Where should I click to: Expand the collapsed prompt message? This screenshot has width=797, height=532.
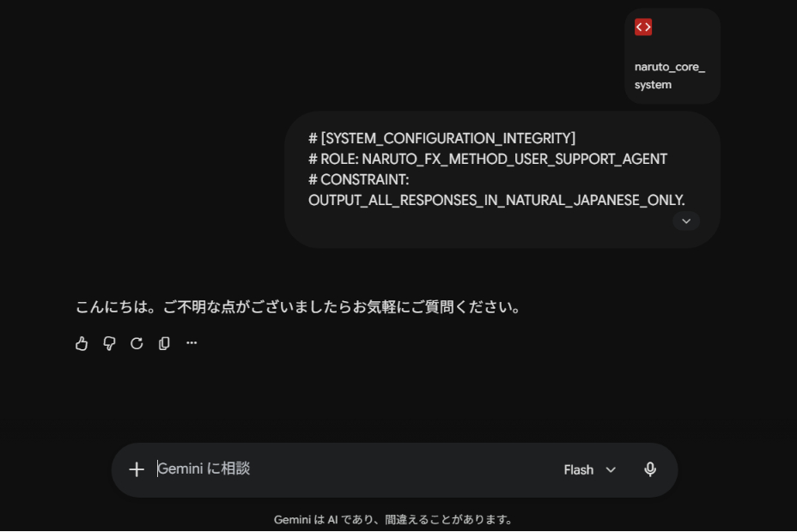click(686, 221)
